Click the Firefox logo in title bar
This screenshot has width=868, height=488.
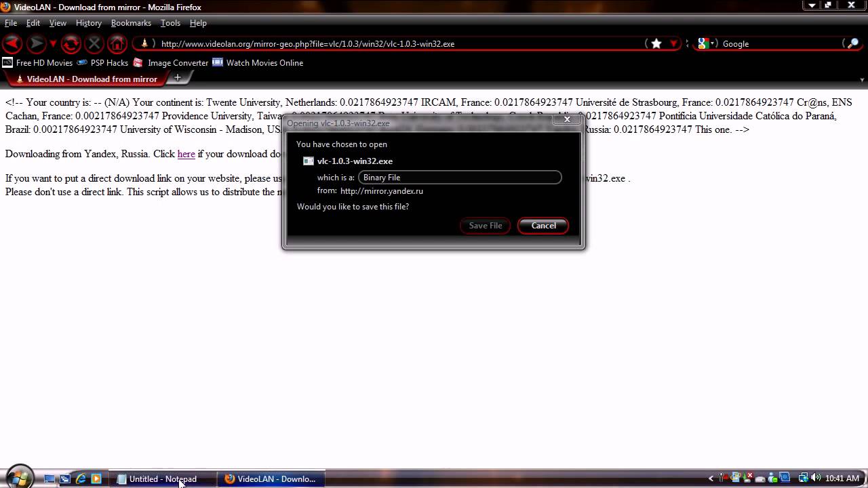[x=5, y=7]
